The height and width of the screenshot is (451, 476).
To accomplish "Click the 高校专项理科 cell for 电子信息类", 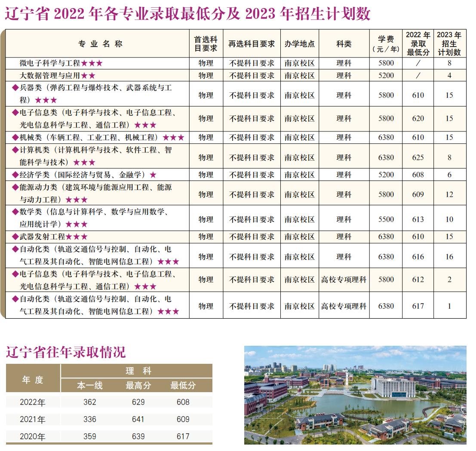I will tap(344, 280).
